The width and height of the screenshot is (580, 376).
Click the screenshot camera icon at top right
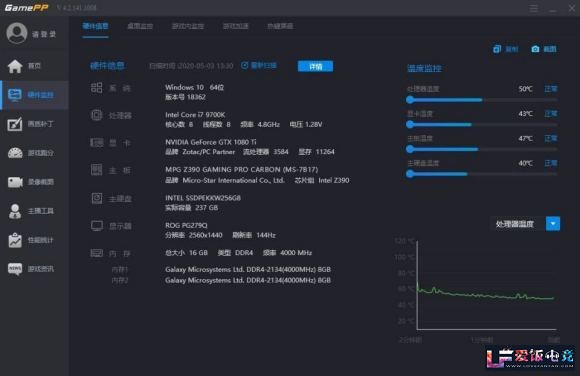point(535,49)
